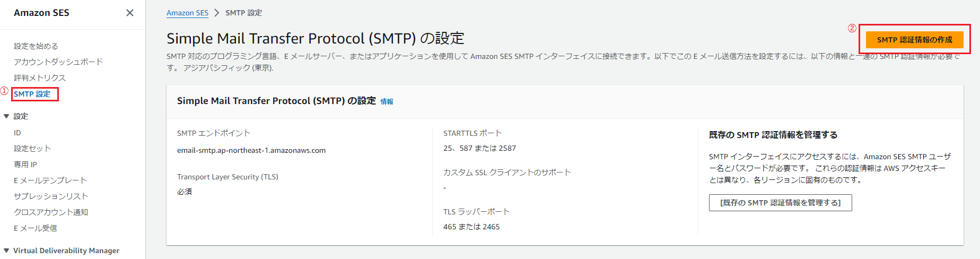Collapse the 設定 section triangle
The width and height of the screenshot is (980, 259).
coord(6,116)
